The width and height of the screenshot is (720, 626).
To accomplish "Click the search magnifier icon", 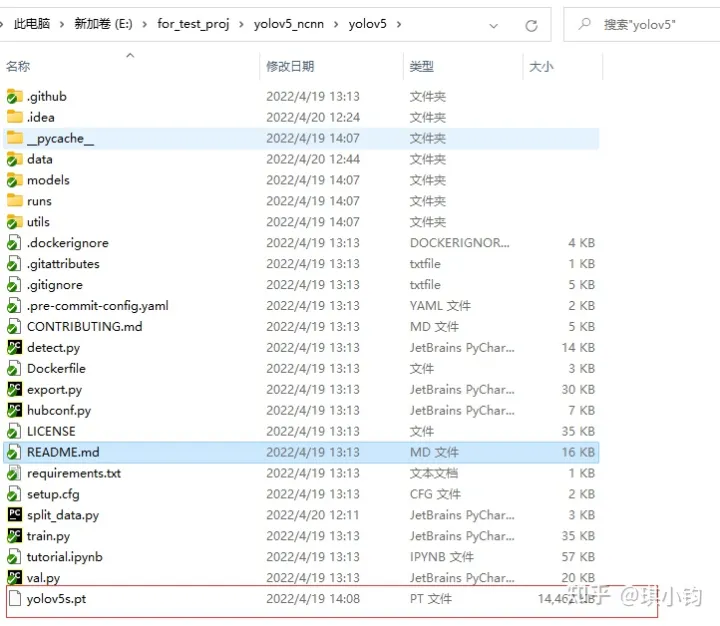I will pos(584,23).
